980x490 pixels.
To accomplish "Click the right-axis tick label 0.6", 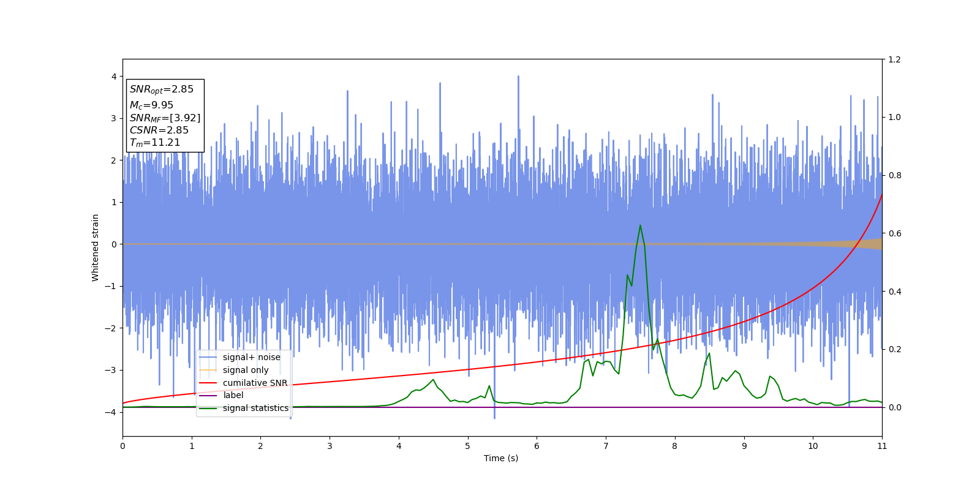I will click(x=894, y=233).
